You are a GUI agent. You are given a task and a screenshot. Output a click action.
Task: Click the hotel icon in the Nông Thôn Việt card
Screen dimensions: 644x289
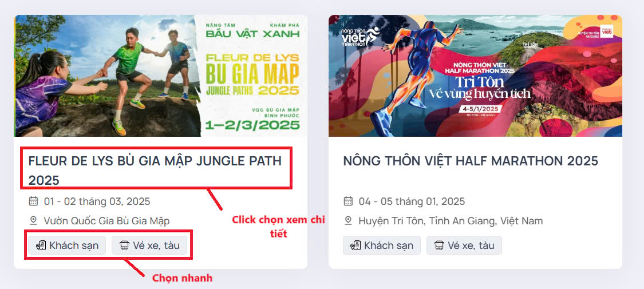coord(355,246)
